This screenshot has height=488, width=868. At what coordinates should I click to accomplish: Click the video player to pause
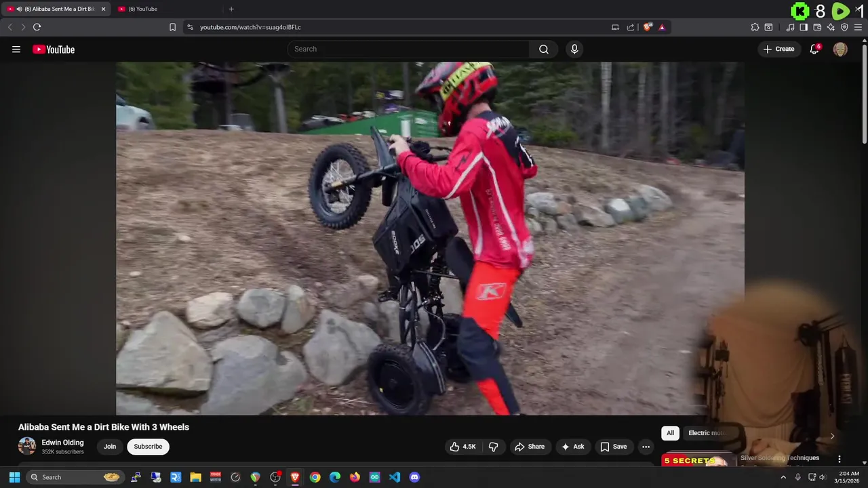point(430,239)
